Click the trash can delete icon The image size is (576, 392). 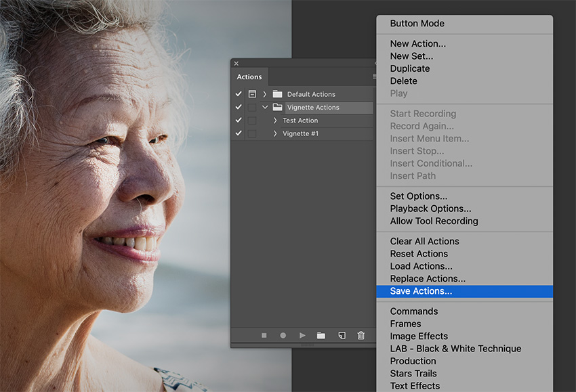(361, 336)
